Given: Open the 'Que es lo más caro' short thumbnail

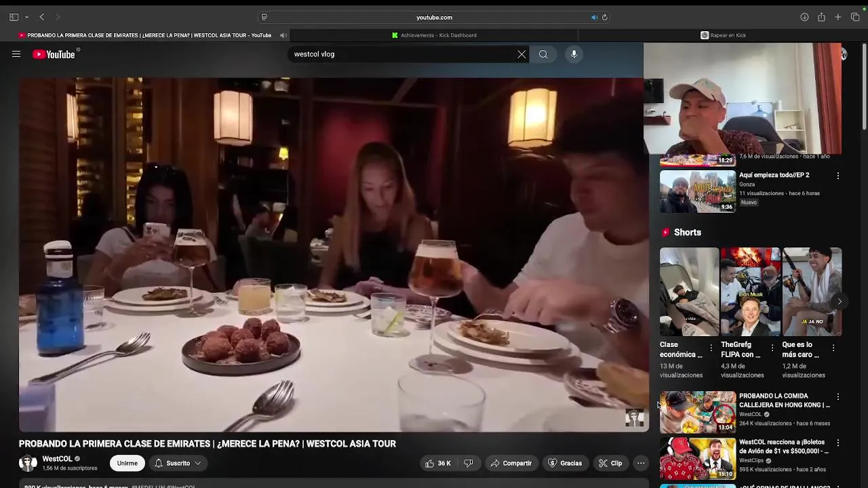Looking at the screenshot, I should [x=812, y=291].
